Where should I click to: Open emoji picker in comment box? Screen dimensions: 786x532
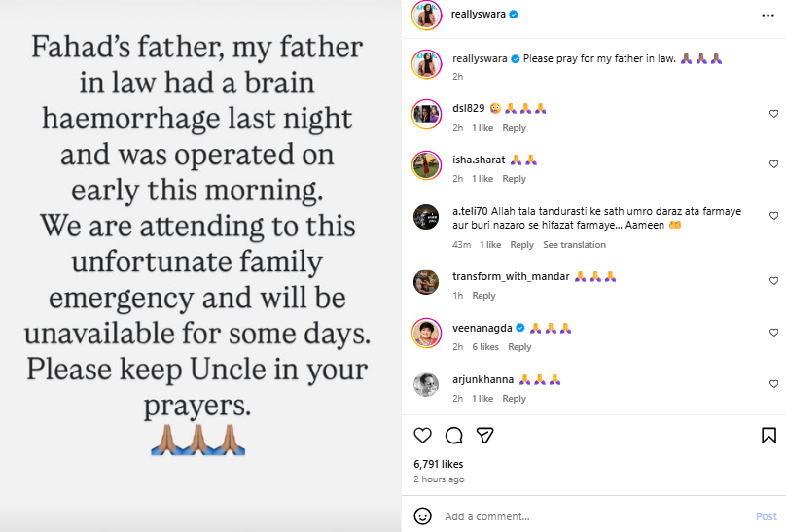(422, 516)
